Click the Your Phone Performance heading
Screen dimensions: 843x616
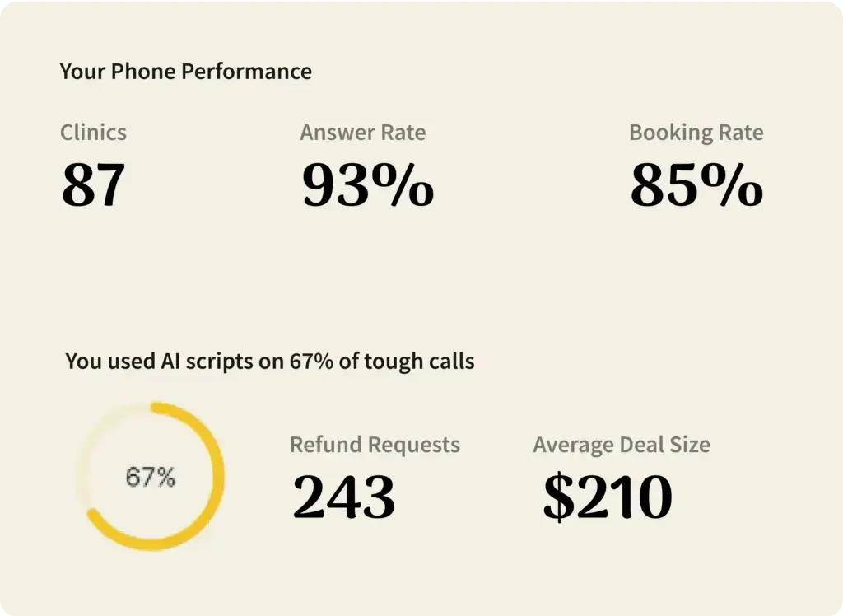point(185,72)
